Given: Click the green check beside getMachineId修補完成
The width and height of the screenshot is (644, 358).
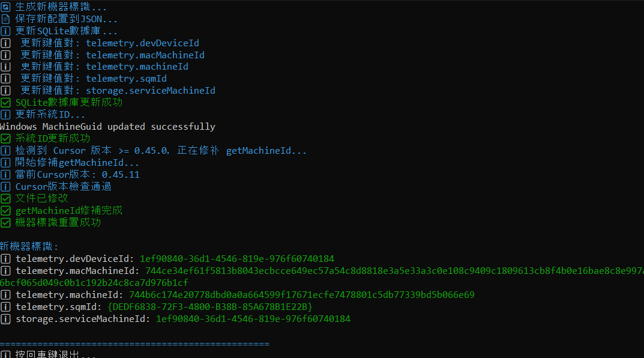Looking at the screenshot, I should (x=5, y=211).
